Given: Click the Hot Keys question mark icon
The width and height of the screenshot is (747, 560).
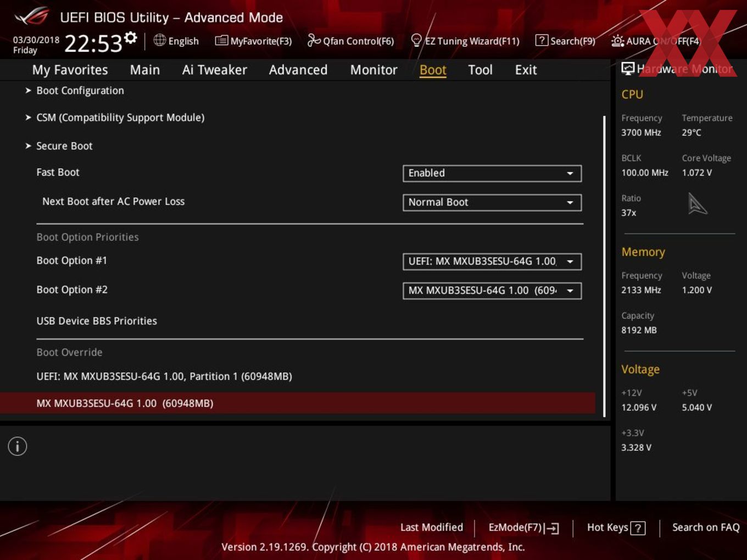Looking at the screenshot, I should [x=638, y=528].
